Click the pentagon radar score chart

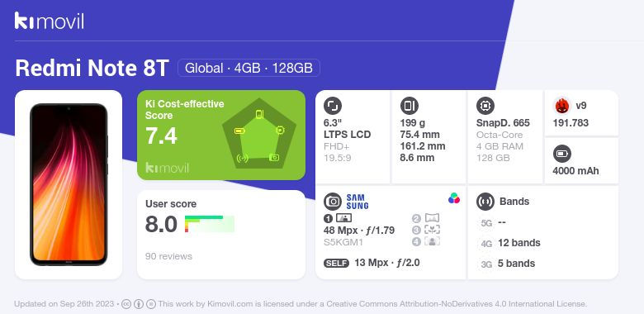pyautogui.click(x=258, y=134)
